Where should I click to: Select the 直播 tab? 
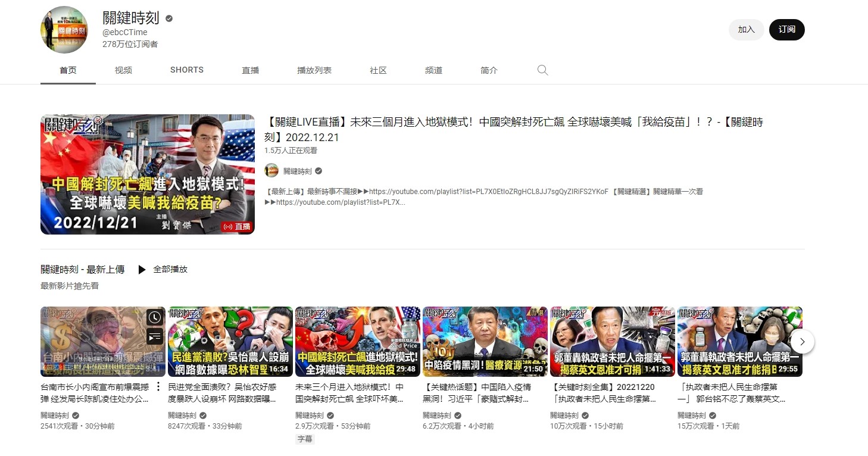(x=251, y=70)
